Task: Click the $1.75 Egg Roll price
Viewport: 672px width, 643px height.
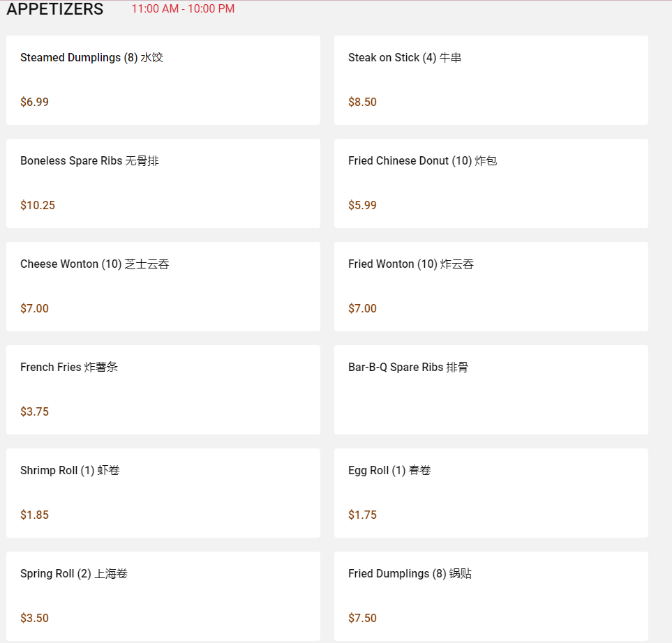Action: tap(362, 515)
